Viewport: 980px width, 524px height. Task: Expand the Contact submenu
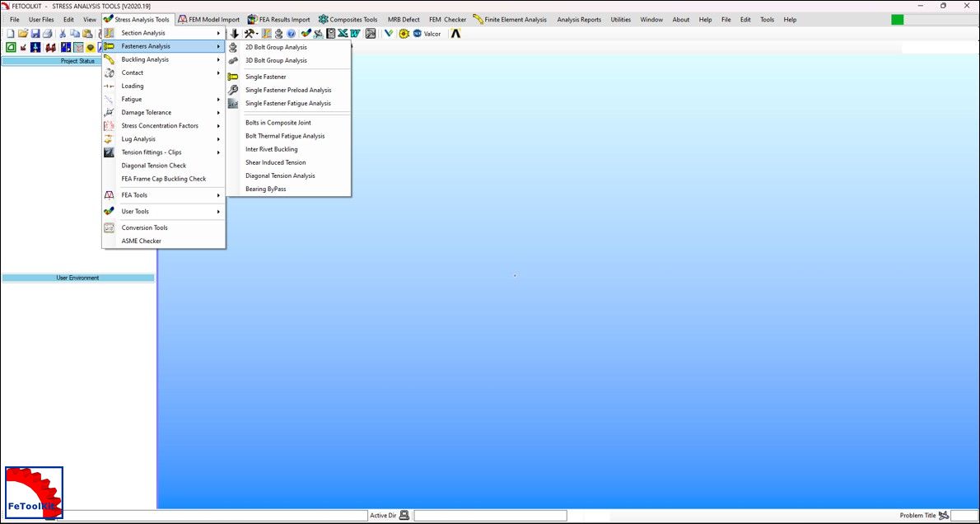pyautogui.click(x=164, y=73)
